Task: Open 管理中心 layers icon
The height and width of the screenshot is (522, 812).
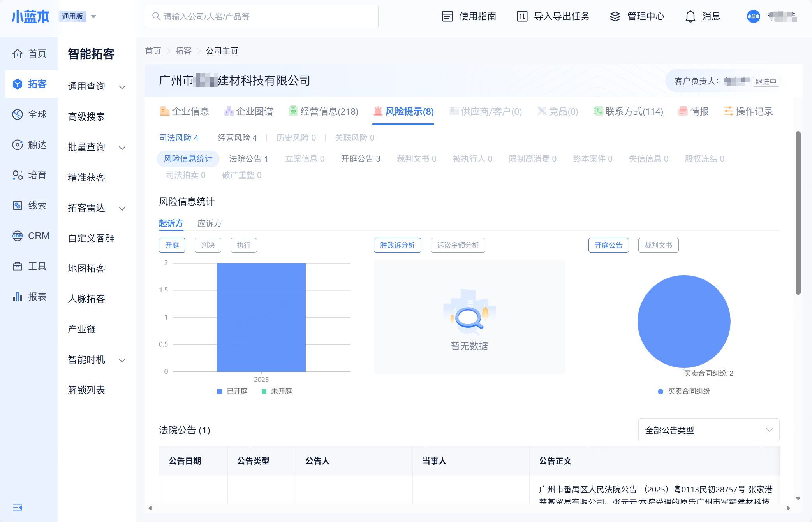Action: 615,16
